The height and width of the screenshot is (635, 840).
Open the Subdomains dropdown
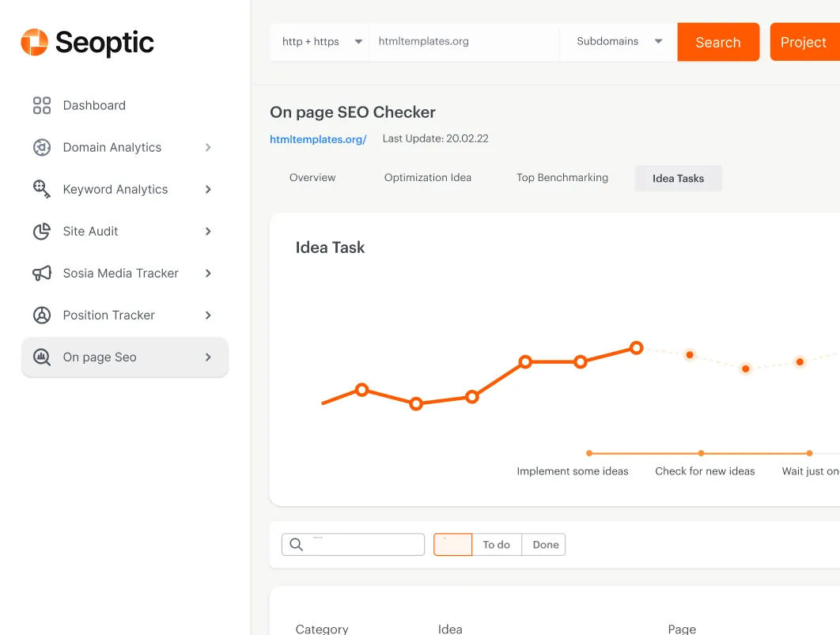click(x=619, y=42)
